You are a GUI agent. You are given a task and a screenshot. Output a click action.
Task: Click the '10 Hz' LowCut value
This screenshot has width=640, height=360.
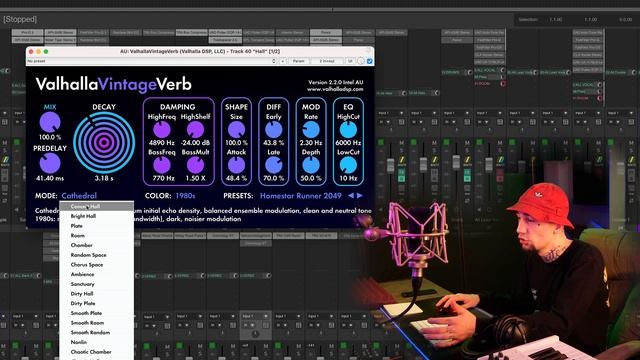[x=348, y=178]
